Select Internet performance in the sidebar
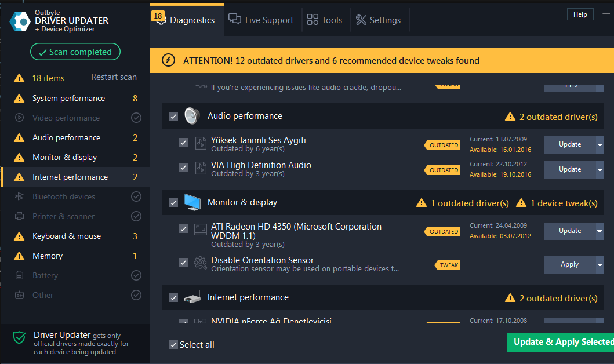614x364 pixels. tap(75, 177)
